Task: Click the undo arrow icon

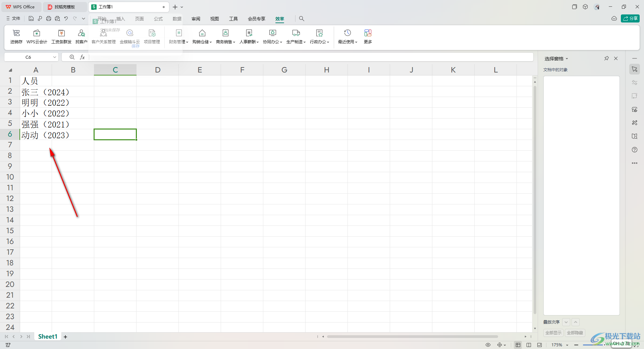Action: coord(66,19)
